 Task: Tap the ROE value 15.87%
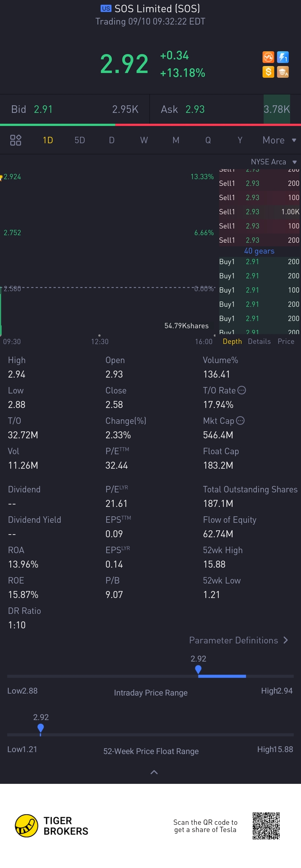click(23, 595)
